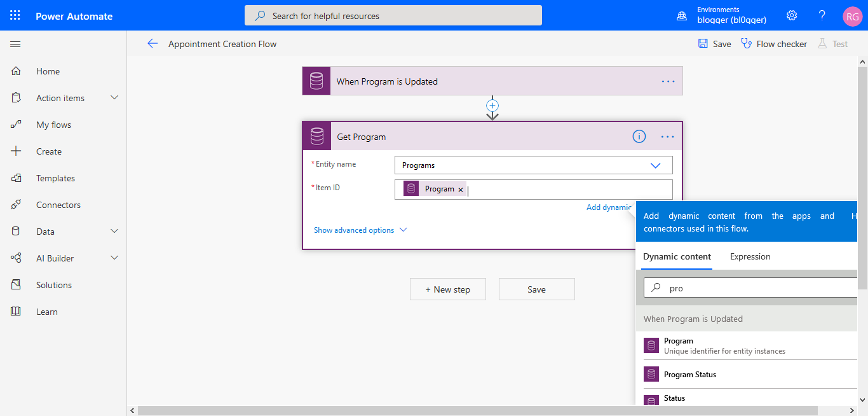Viewport: 868px width, 416px height.
Task: Click the search for helpful resources box
Action: (x=393, y=16)
